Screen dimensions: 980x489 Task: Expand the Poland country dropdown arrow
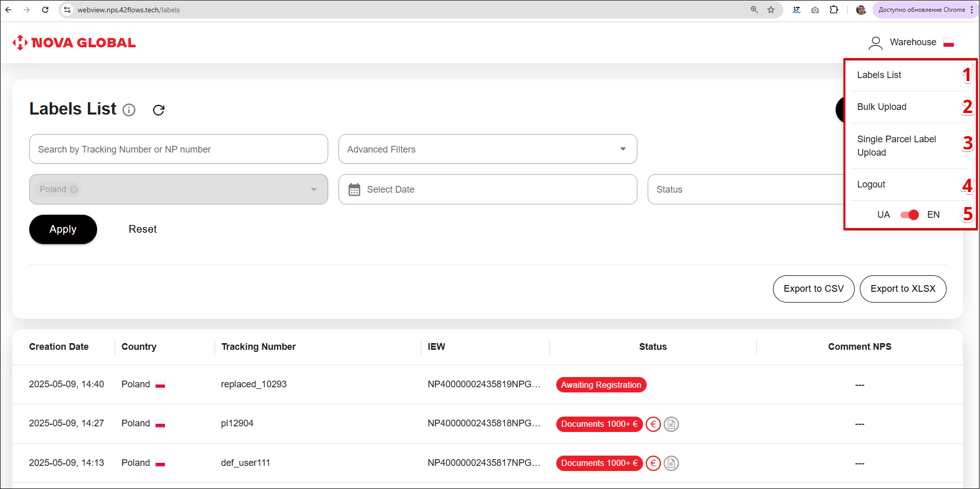pyautogui.click(x=313, y=190)
